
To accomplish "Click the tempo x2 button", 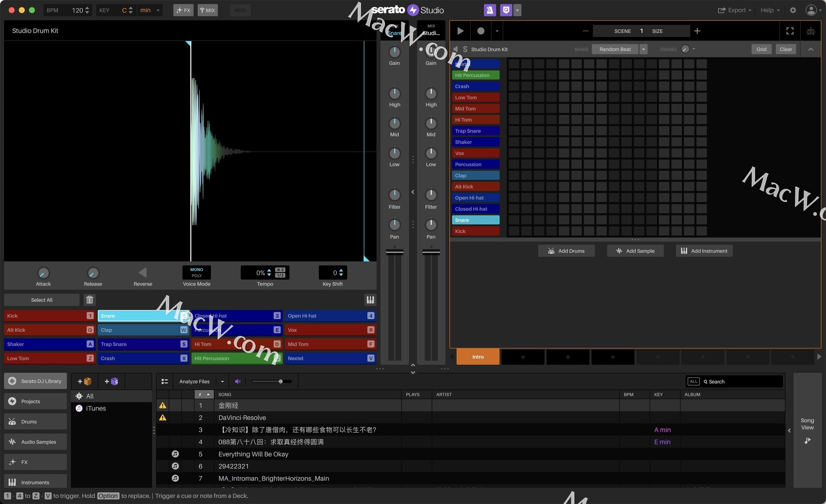I will [280, 270].
